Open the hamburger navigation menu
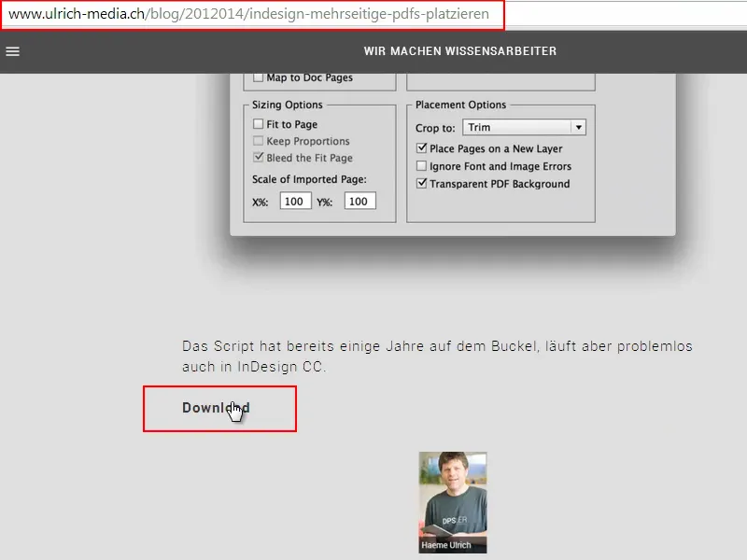This screenshot has height=560, width=747. pos(12,51)
